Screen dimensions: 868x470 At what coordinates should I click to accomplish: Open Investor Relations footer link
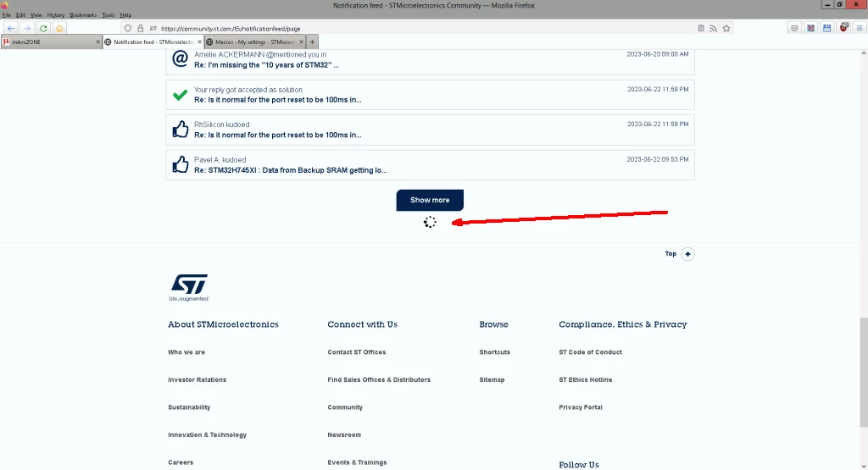197,380
